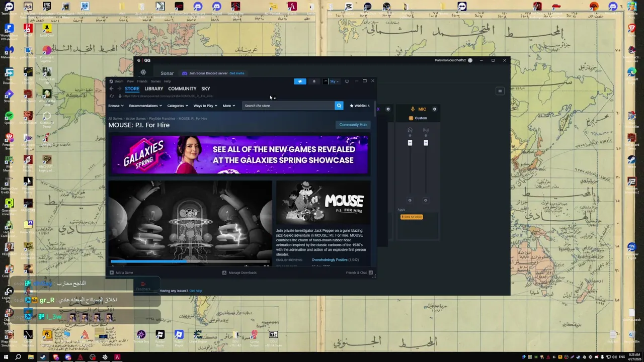
Task: Open the Steam menu
Action: click(x=118, y=81)
